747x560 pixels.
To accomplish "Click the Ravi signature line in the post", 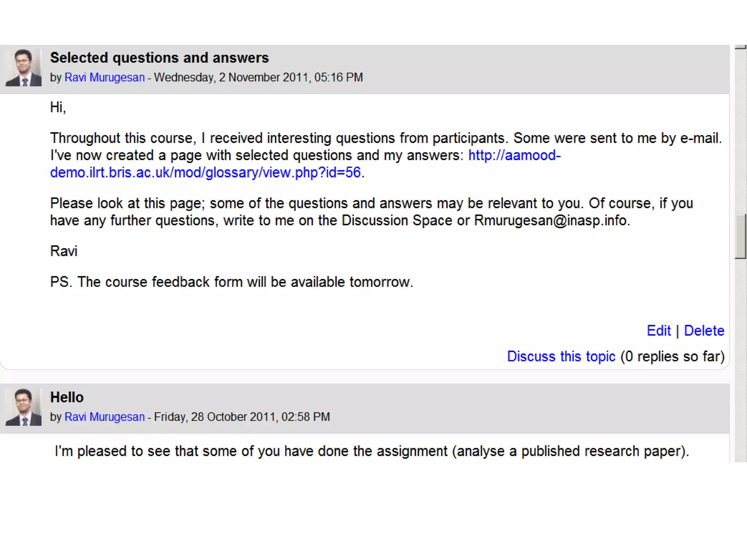I will coord(64,251).
